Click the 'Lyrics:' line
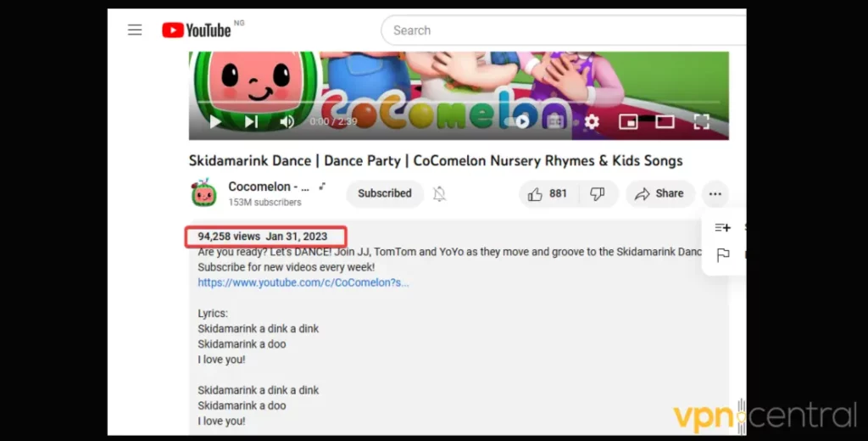 pyautogui.click(x=213, y=314)
